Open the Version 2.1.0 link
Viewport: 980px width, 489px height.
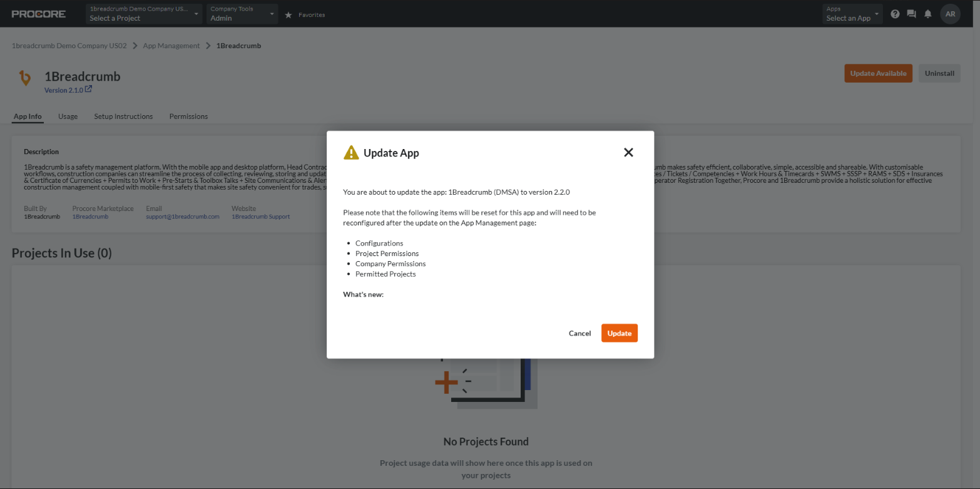click(x=64, y=90)
